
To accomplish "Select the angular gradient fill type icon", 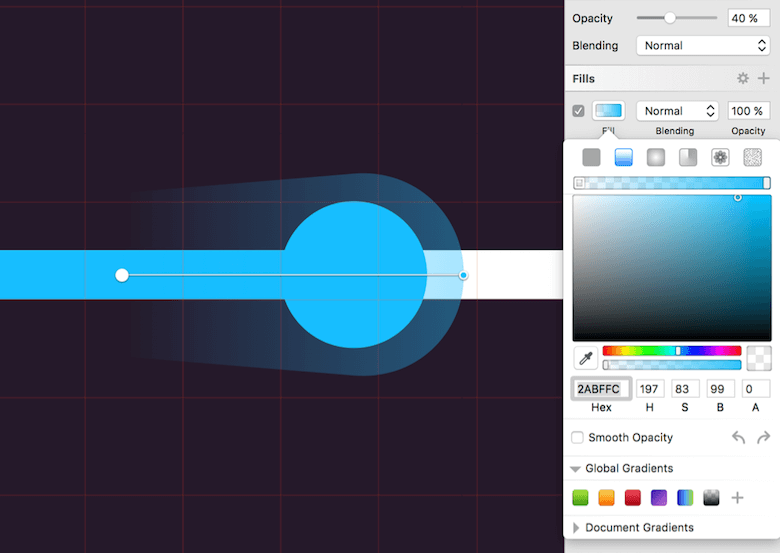I will click(x=688, y=158).
